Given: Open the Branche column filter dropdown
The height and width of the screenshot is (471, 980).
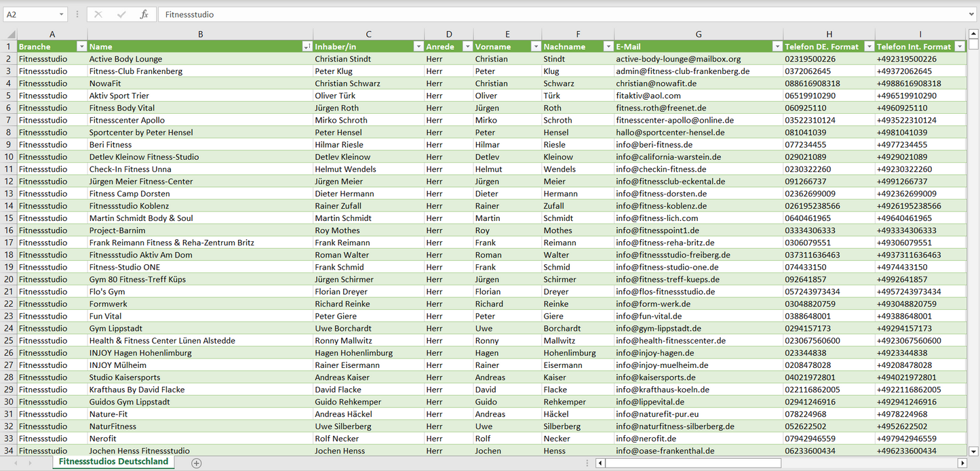Looking at the screenshot, I should (x=81, y=47).
